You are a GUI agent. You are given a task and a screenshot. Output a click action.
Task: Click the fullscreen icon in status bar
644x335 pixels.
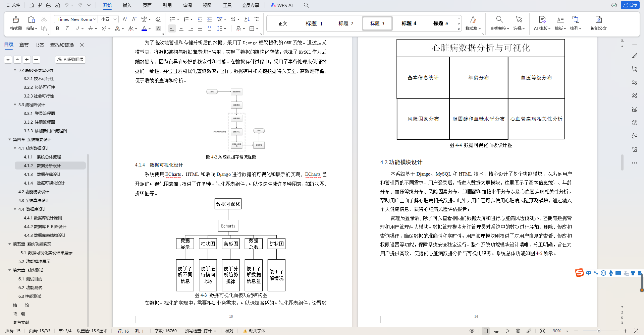tap(636, 331)
